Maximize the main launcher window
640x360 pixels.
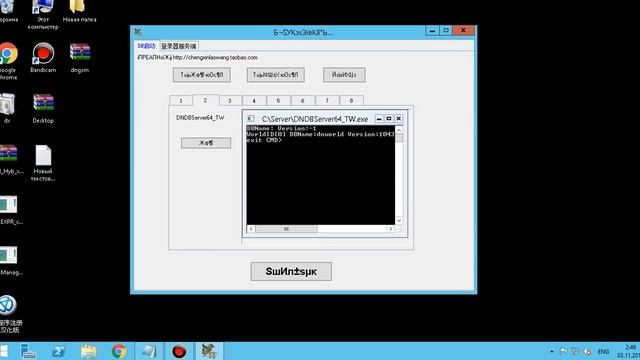click(446, 31)
